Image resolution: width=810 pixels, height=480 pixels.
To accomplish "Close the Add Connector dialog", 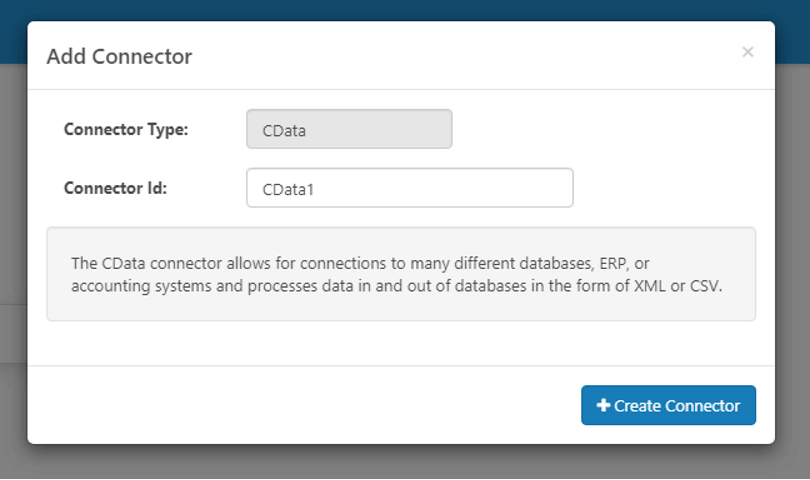I will [747, 52].
